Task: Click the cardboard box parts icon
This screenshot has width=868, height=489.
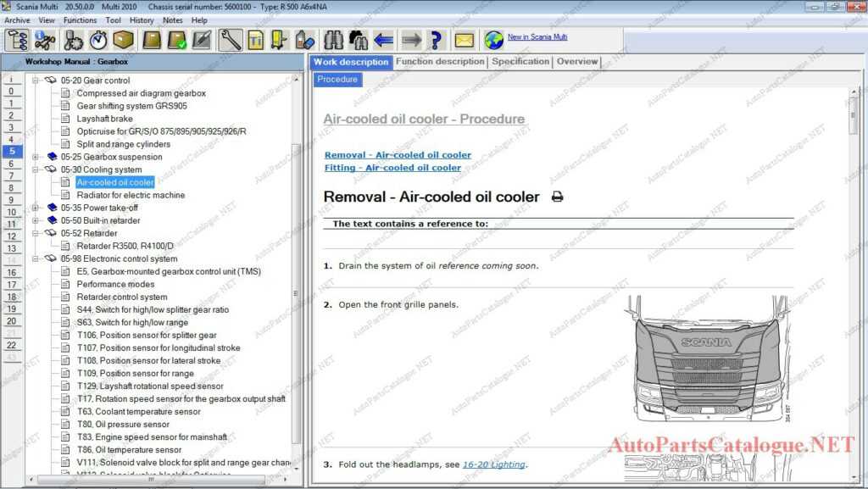Action: click(x=124, y=40)
